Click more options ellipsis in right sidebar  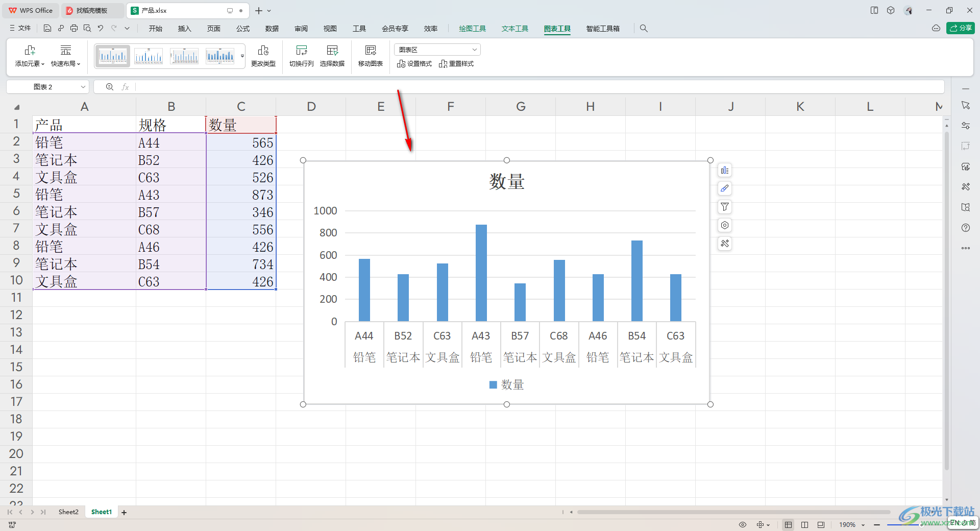click(x=966, y=248)
